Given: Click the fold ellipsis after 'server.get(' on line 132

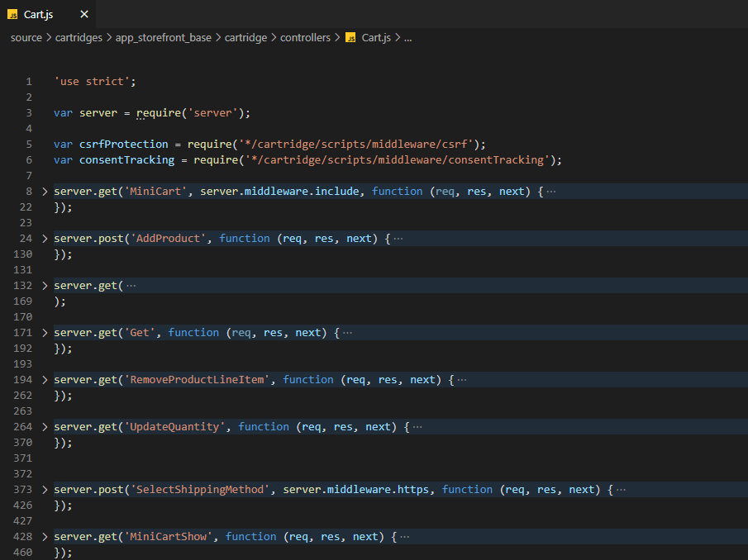Looking at the screenshot, I should pos(131,286).
